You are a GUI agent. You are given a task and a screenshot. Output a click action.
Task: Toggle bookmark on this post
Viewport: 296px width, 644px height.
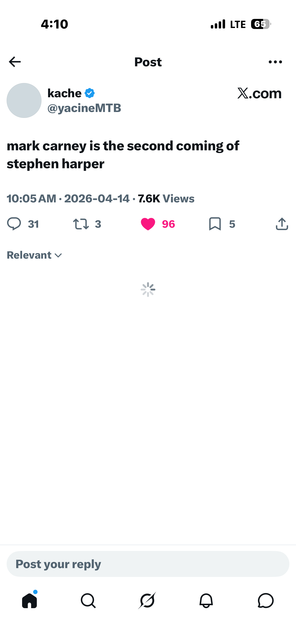tap(215, 224)
